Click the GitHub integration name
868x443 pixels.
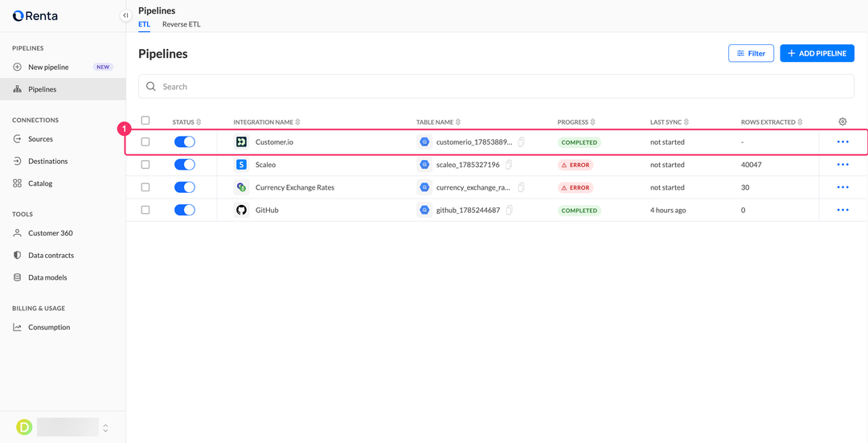point(267,210)
